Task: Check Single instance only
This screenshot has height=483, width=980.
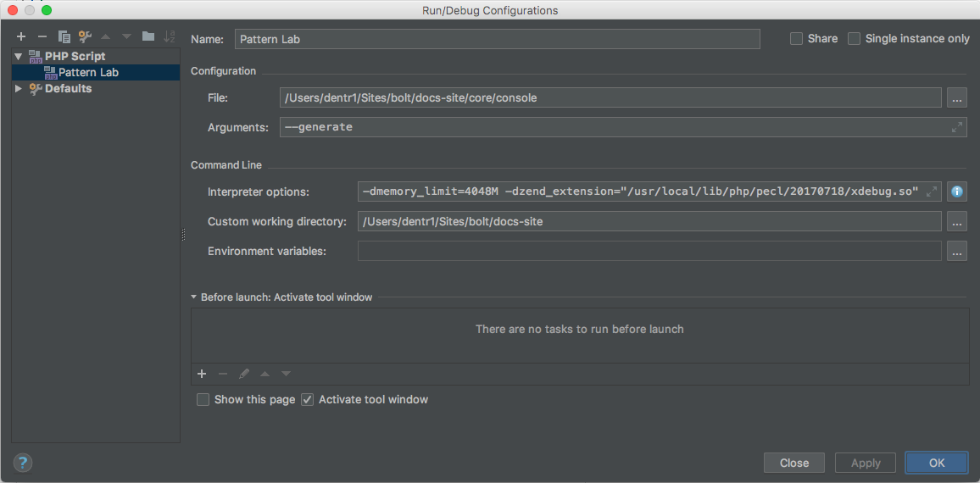Action: pos(855,39)
